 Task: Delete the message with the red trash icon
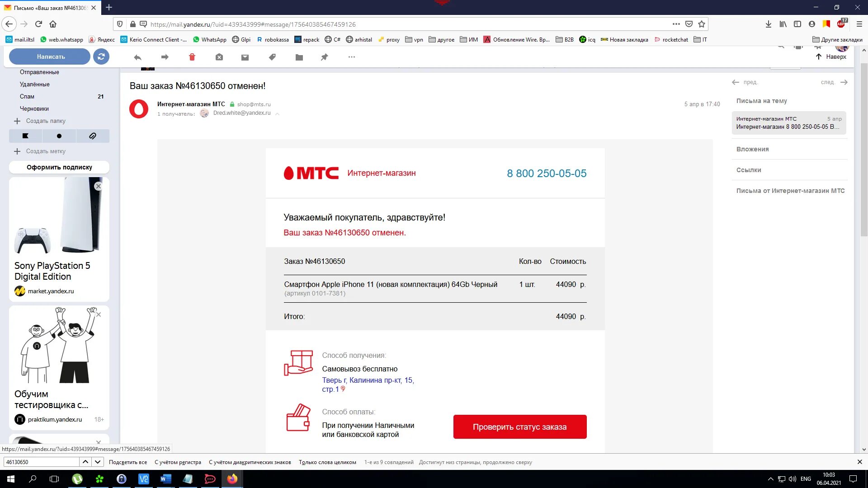coord(192,57)
